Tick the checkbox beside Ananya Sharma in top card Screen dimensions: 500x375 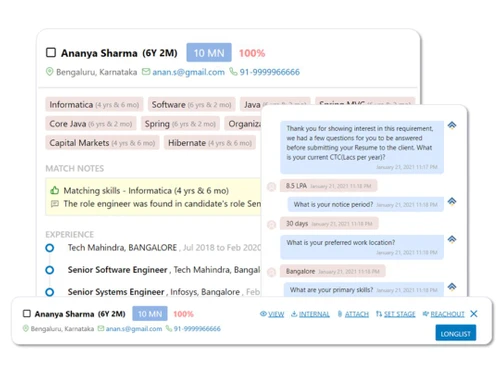coord(51,53)
